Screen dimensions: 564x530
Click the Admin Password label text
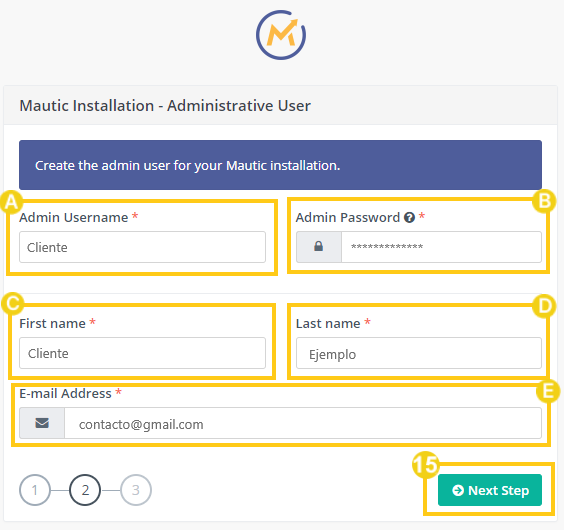(348, 217)
